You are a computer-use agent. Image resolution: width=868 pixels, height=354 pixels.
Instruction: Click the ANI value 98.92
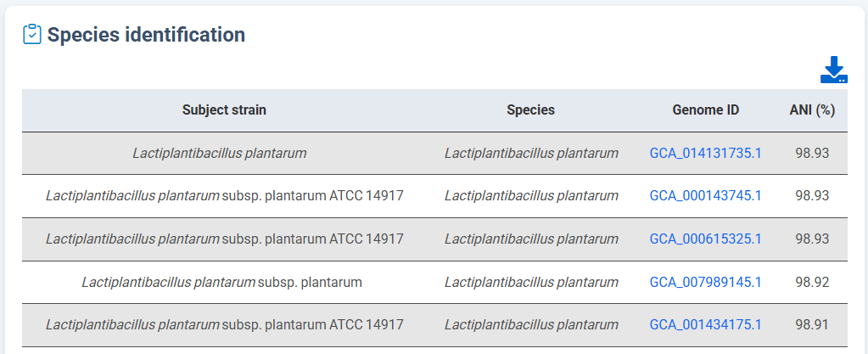click(812, 282)
